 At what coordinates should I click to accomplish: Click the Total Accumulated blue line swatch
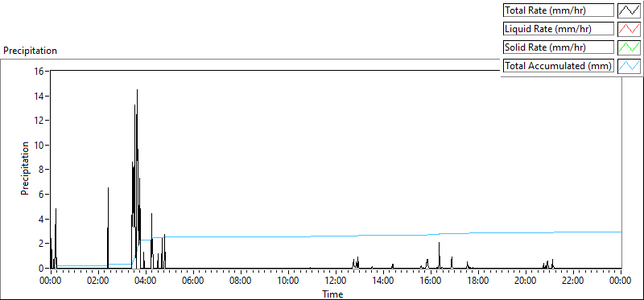pos(629,66)
